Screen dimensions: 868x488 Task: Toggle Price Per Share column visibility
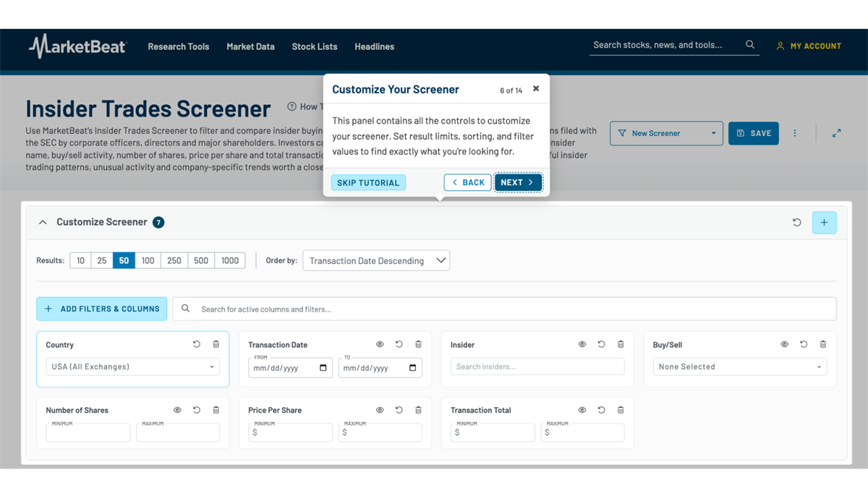click(x=380, y=410)
